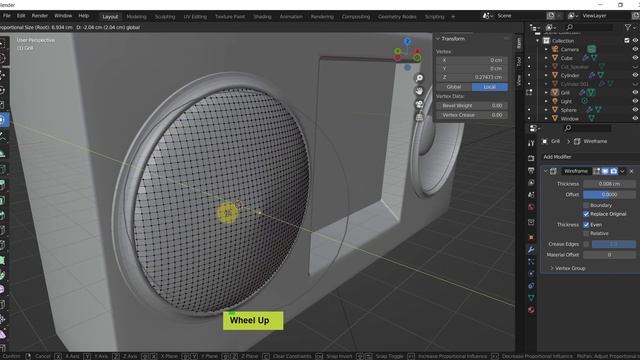The image size is (640, 360).
Task: Click the Thickness 0.008 cm field
Action: (x=609, y=184)
